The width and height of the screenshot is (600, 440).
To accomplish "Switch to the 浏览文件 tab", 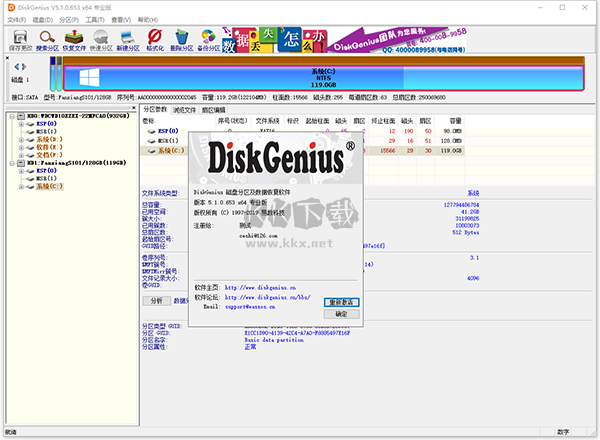I will point(186,110).
